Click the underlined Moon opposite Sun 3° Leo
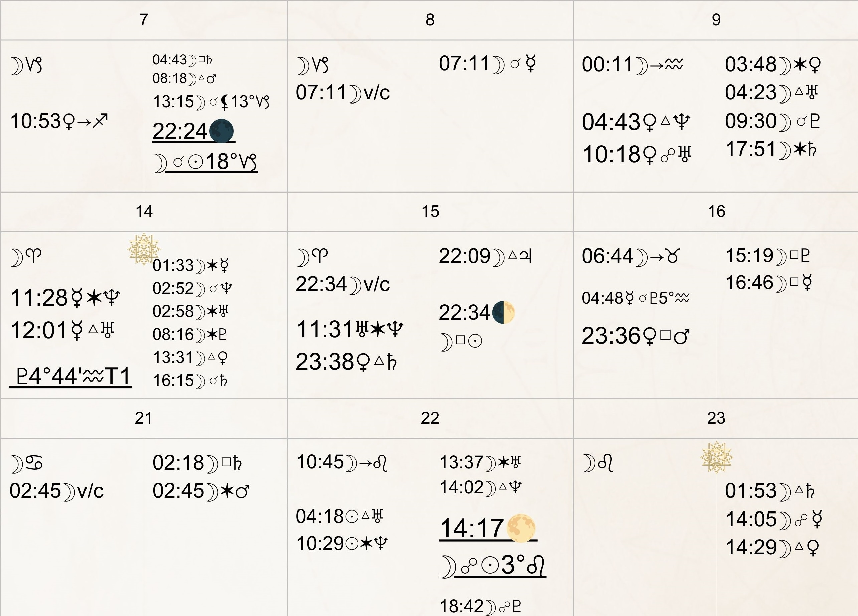 coord(493,566)
